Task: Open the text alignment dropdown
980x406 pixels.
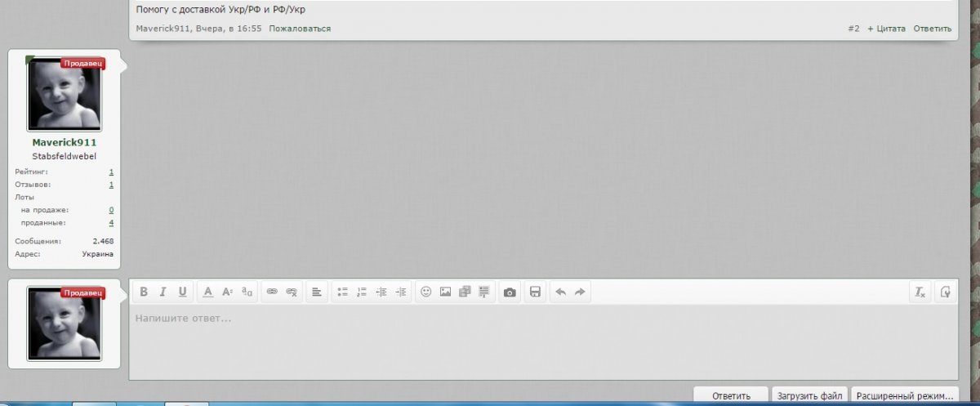Action: tap(316, 292)
